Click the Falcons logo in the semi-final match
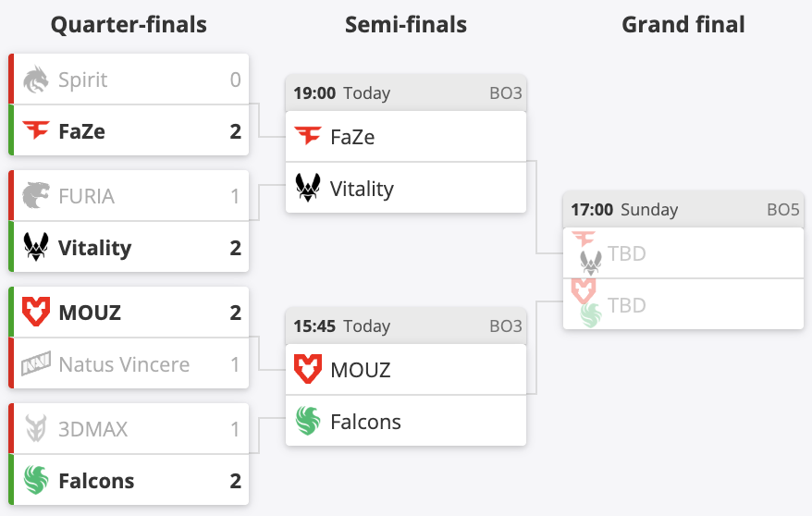 click(308, 422)
